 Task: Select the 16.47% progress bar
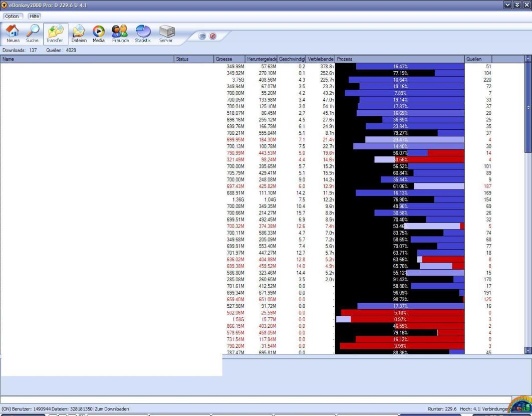[x=400, y=67]
